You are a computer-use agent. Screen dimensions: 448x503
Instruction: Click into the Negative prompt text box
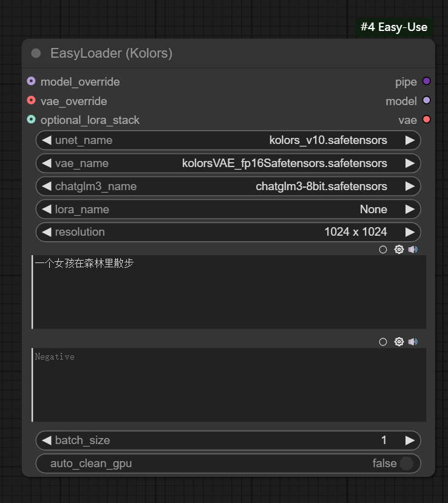228,385
